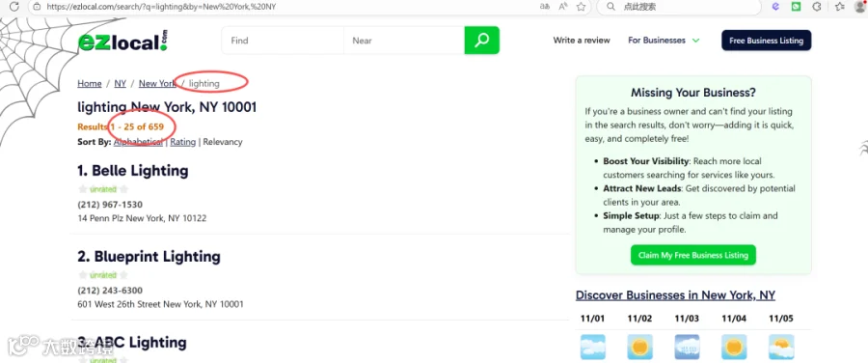Focus the browser address bar URL
Screen dimensions: 868x363
(161, 7)
